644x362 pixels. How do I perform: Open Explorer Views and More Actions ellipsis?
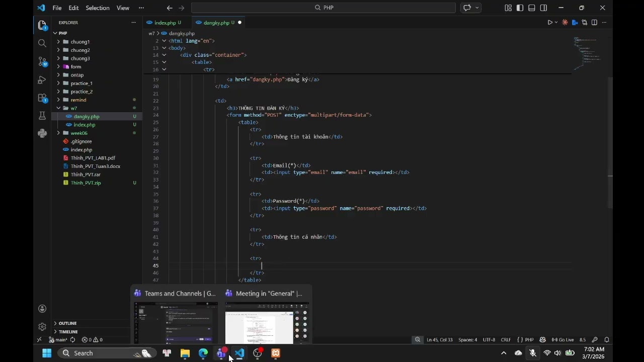coord(133,23)
